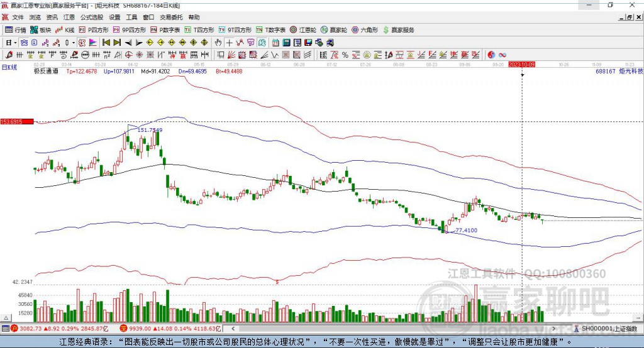Open the 交易委托 menu
Screen dimensions: 644x348
171,17
